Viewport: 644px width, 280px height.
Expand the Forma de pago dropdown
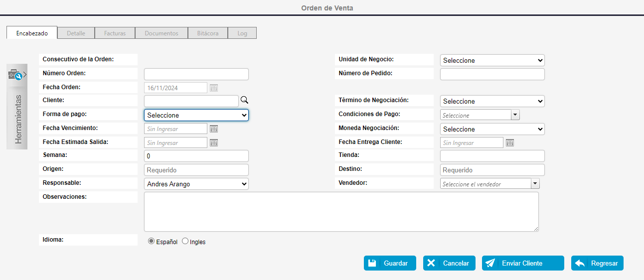[196, 115]
